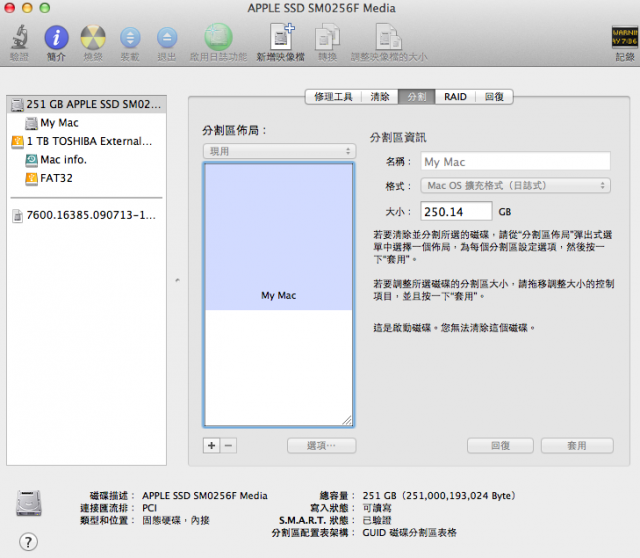Viewport: 640px width, 558px height.
Task: Click the Verify (驗證) microscope icon
Action: pos(19,38)
